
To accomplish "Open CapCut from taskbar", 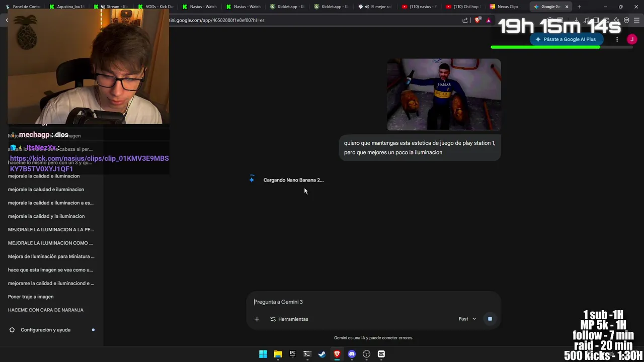I will pyautogui.click(x=381, y=354).
